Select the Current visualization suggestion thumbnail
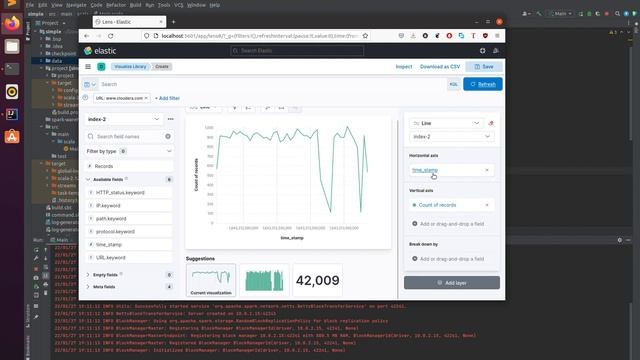The width and height of the screenshot is (640, 360). [211, 280]
